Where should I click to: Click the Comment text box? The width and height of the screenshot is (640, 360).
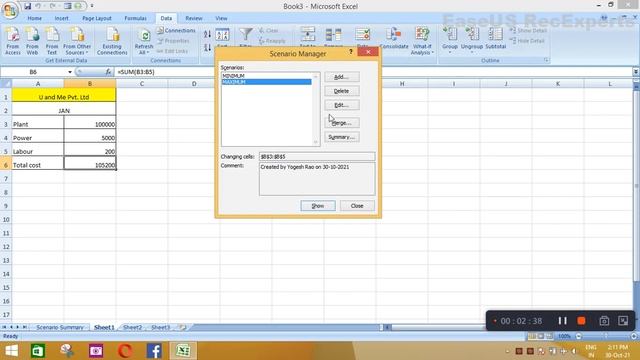[317, 179]
